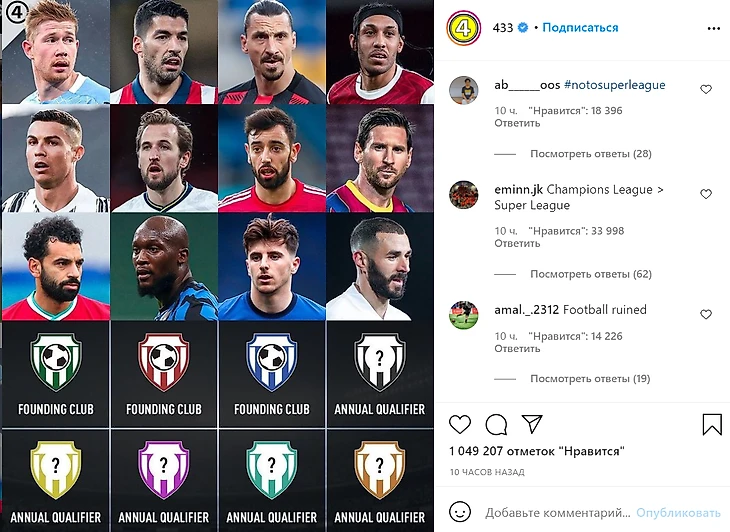The width and height of the screenshot is (730, 532).
Task: Open the #notosuperleague hashtag
Action: 615,85
